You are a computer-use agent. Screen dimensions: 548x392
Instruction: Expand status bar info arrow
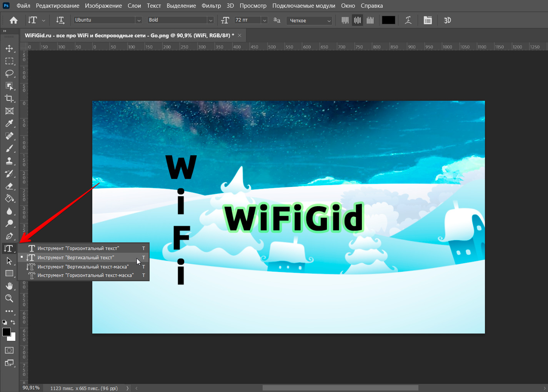(x=127, y=388)
